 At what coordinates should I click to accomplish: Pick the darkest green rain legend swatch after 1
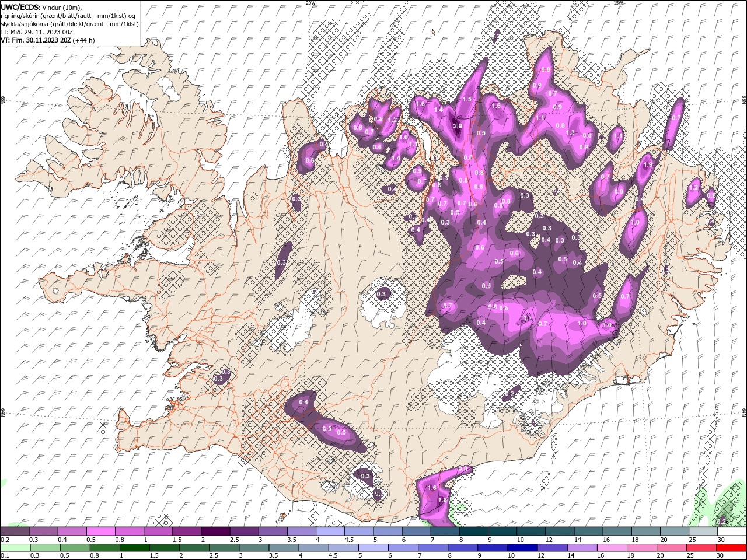[134, 547]
